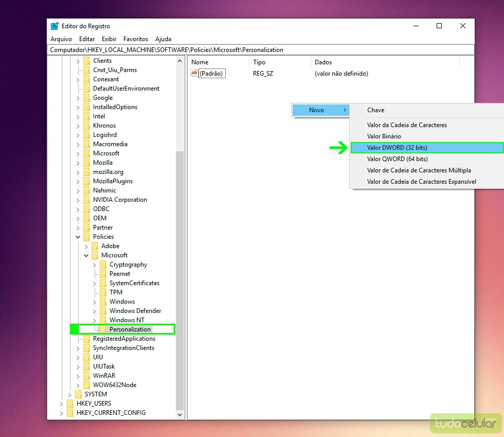Click the registry path address bar
Screen dimensions: 504x437
257,50
